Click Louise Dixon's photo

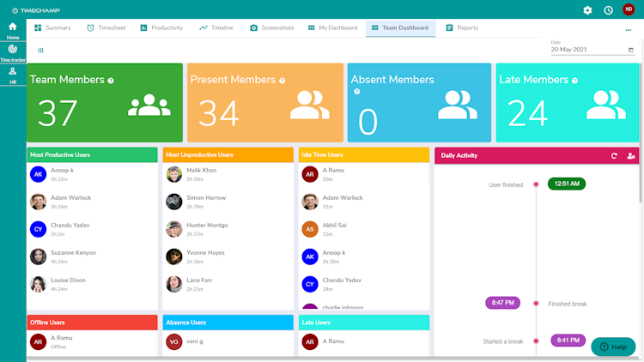click(38, 284)
